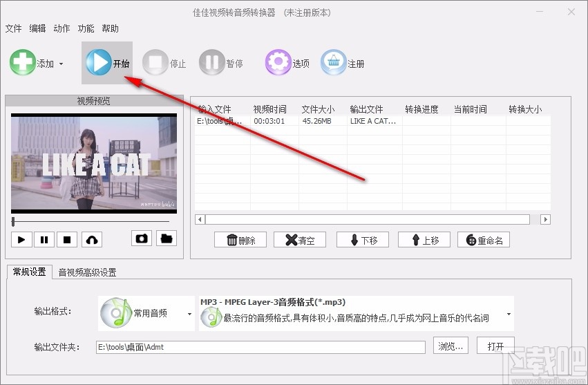This screenshot has width=588, height=385.
Task: Stop the video preview playback
Action: pyautogui.click(x=67, y=239)
